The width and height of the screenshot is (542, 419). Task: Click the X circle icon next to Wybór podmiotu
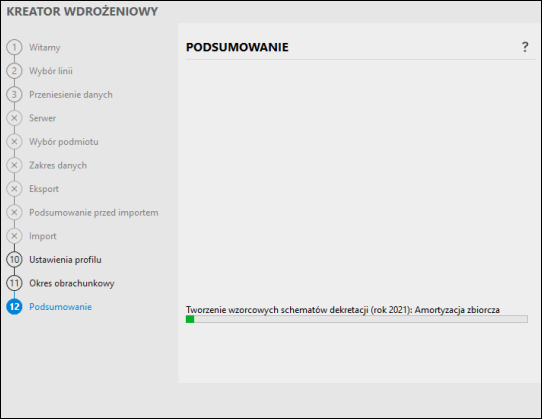14,142
